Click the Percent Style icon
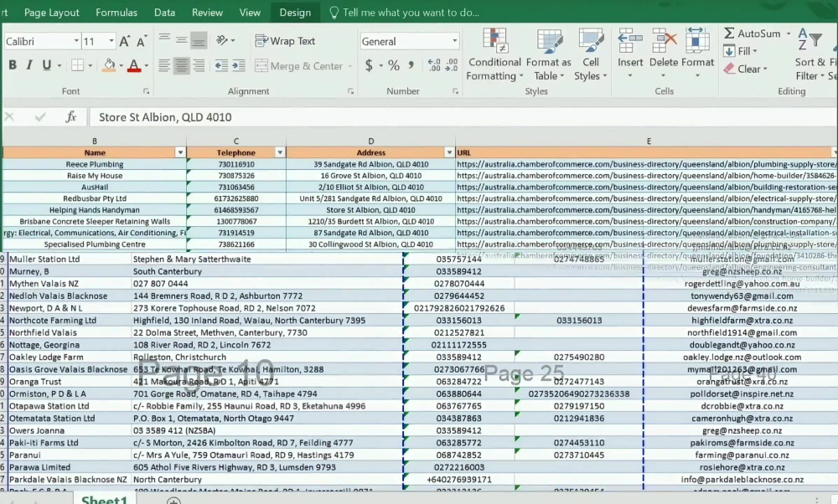Viewport: 838px width, 504px height. tap(394, 65)
